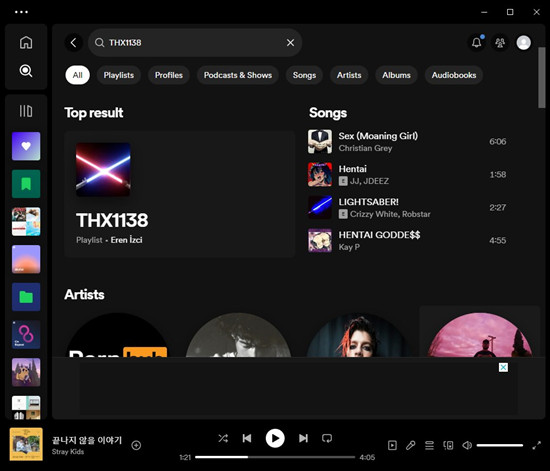The width and height of the screenshot is (550, 471).
Task: Open the cartoon dog playlist tile
Action: tap(26, 372)
